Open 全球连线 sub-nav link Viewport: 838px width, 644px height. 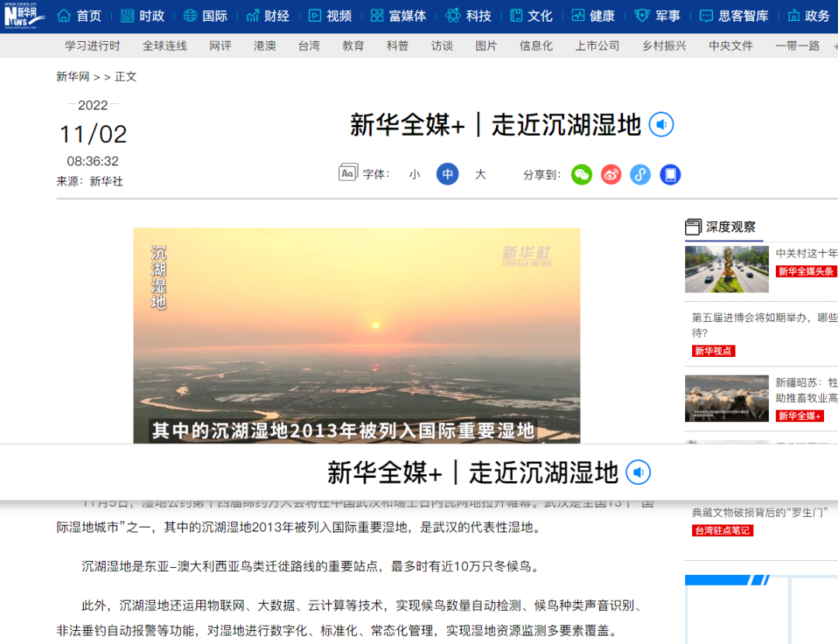(164, 46)
